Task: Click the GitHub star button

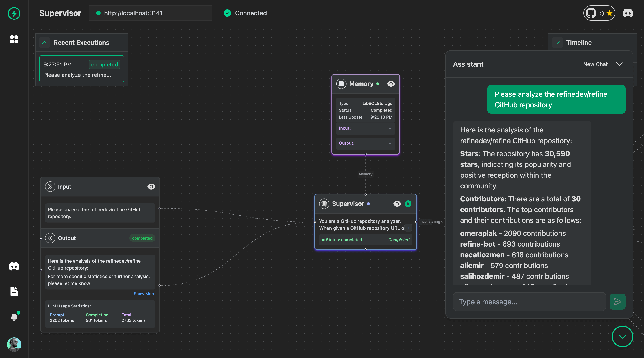Action: [599, 13]
